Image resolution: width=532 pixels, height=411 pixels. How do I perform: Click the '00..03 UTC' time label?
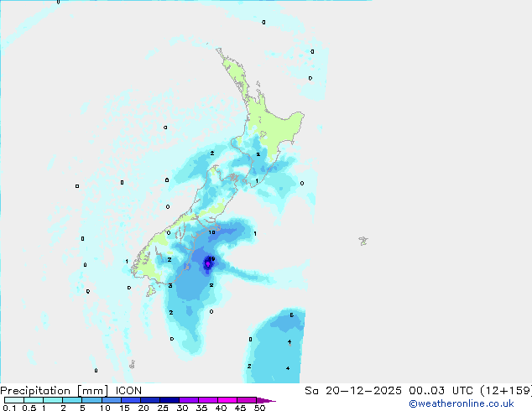[441, 391]
